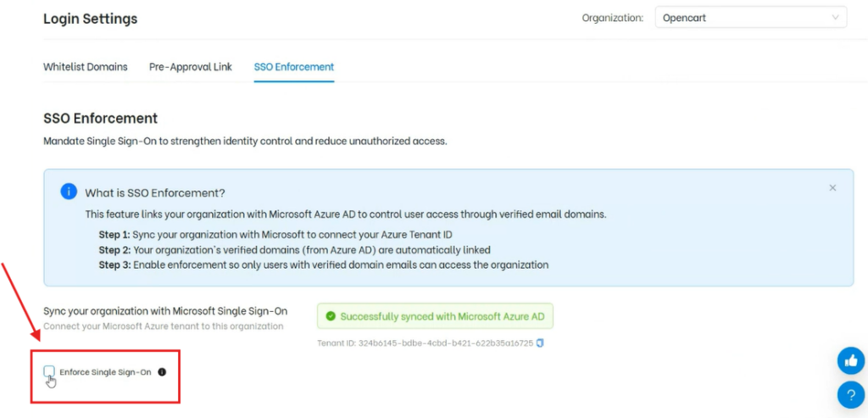Screen dimensions: 868x418
Task: Open the question mark help button
Action: click(x=850, y=394)
